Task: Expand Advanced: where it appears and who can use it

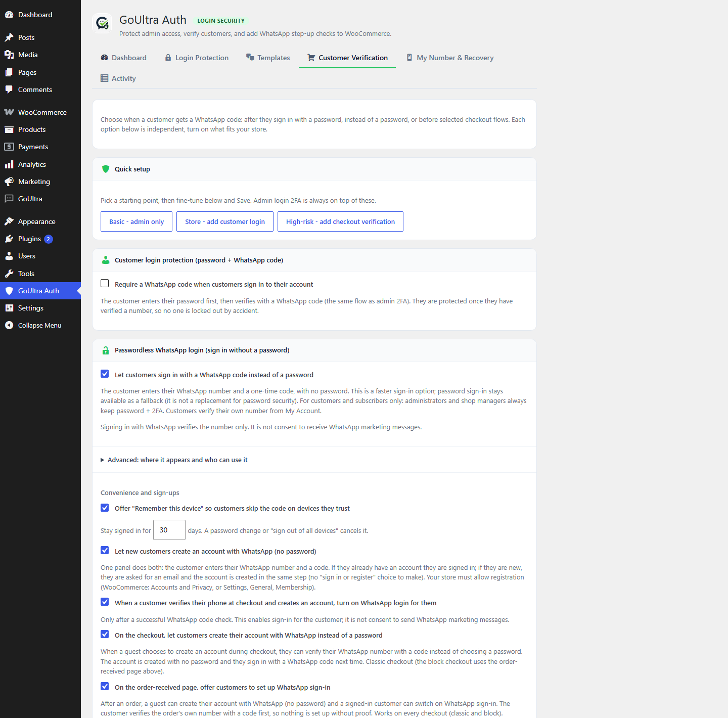Action: 174,460
